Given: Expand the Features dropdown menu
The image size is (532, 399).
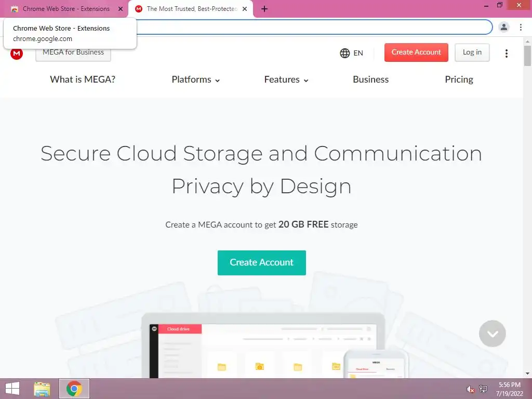Looking at the screenshot, I should pos(286,79).
